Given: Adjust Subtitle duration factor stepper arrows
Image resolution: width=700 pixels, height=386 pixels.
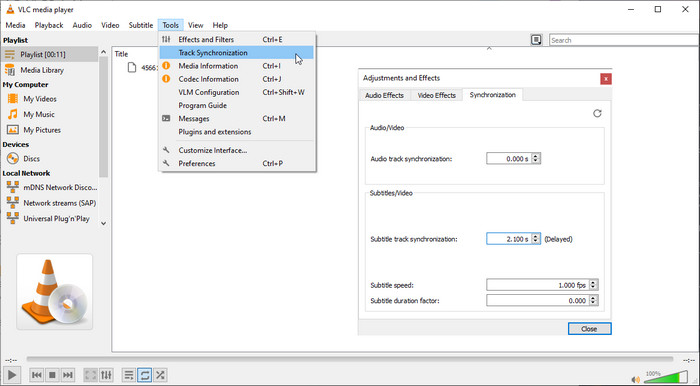Looking at the screenshot, I should [x=593, y=301].
